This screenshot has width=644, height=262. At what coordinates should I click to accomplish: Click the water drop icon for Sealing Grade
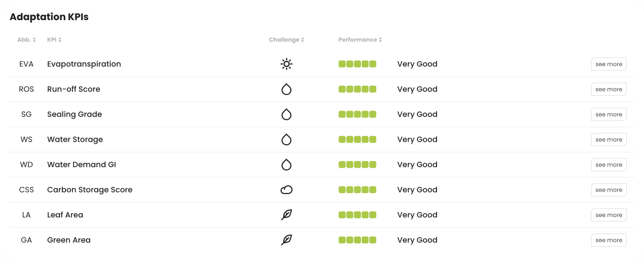click(x=287, y=114)
